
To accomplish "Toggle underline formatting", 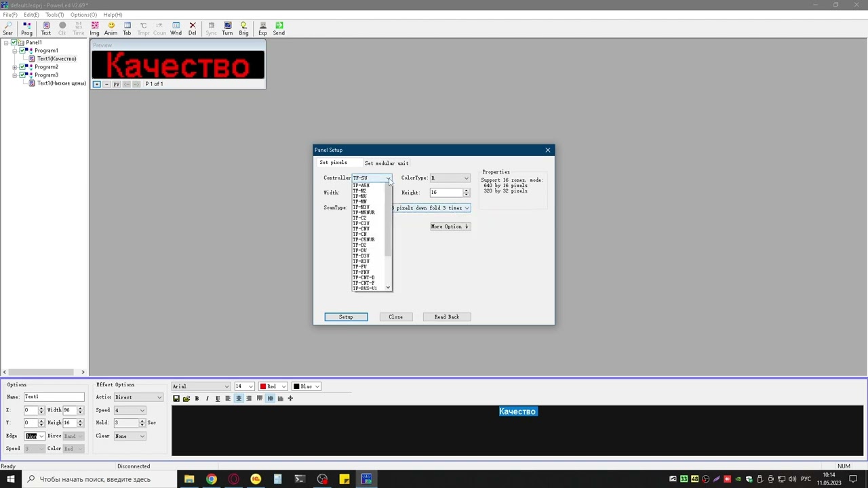I will pyautogui.click(x=218, y=399).
